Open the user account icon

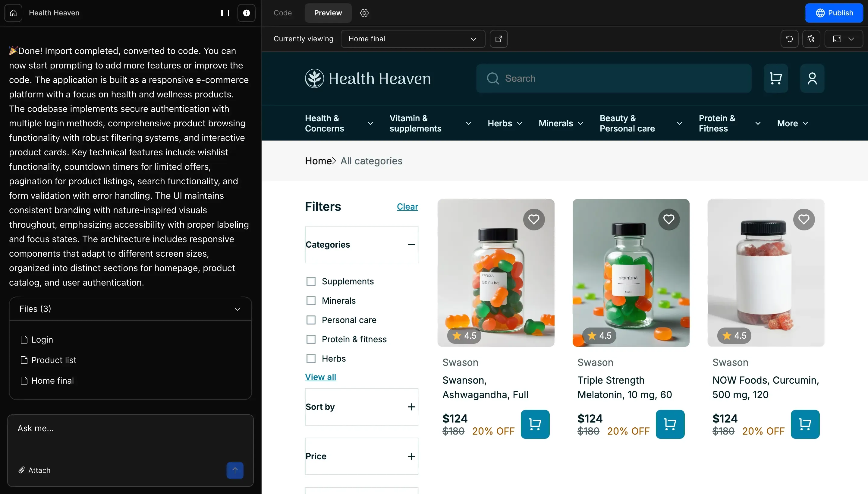(x=812, y=78)
